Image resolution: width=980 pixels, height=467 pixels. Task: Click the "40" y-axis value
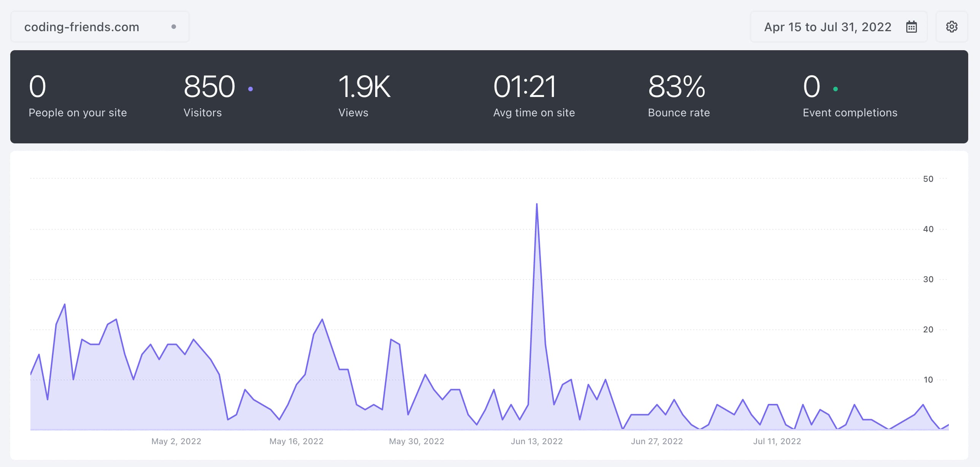click(928, 229)
